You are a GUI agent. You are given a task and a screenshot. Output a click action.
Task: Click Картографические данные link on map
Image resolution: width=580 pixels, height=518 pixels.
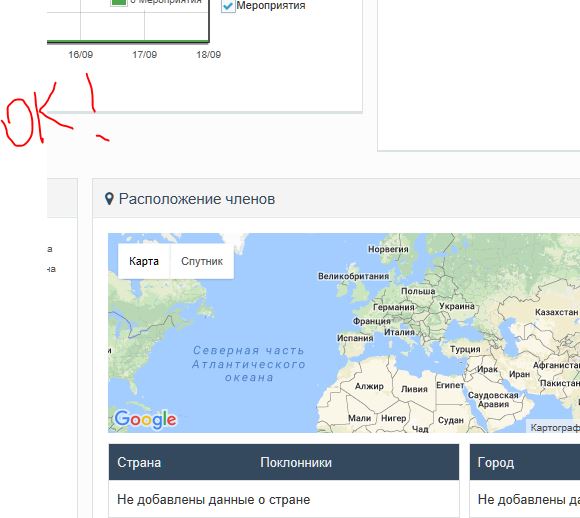click(x=555, y=428)
